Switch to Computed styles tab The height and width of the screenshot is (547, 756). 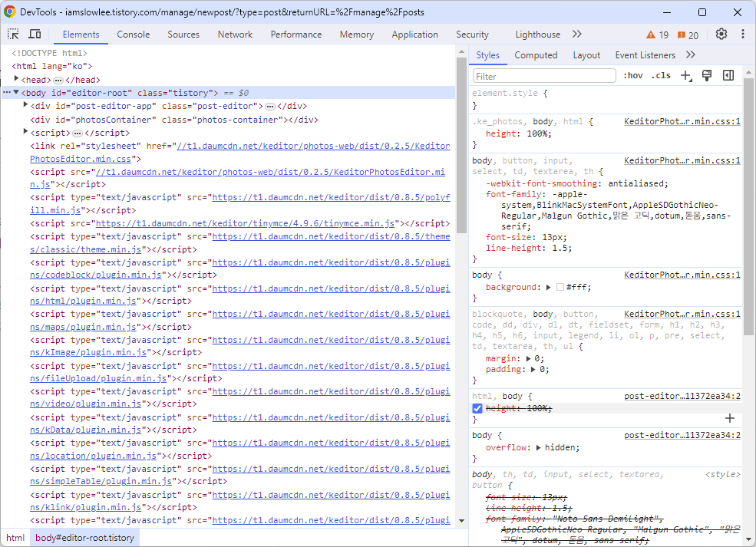[536, 55]
